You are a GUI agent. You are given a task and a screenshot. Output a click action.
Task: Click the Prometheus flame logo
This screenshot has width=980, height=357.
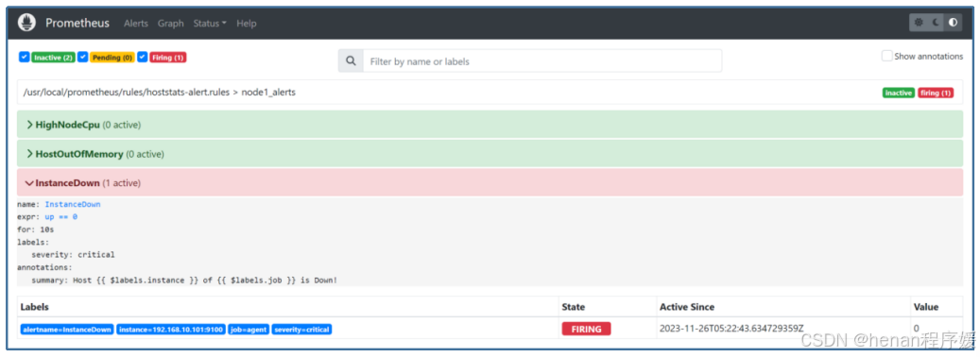26,23
